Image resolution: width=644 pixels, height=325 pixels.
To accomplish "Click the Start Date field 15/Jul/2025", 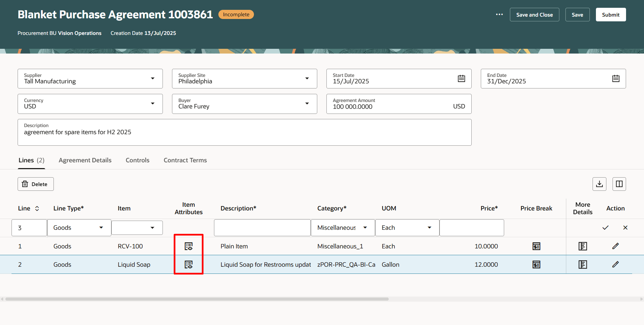I will click(399, 79).
